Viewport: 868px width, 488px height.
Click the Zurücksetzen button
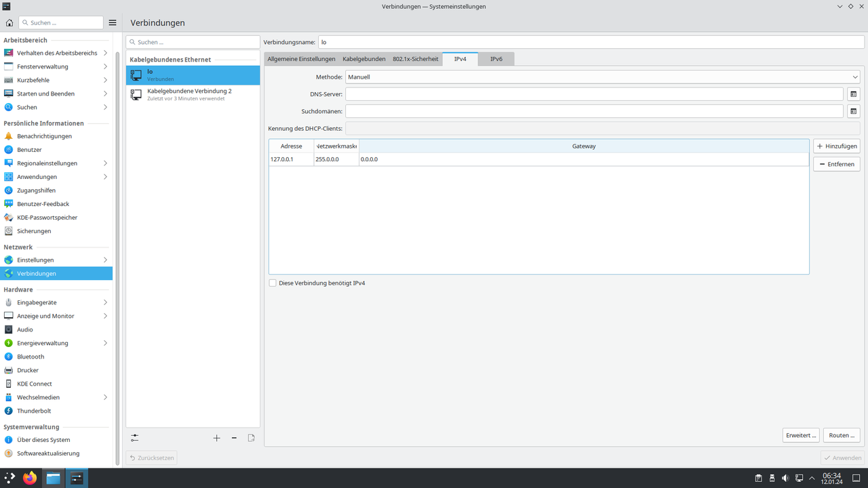[152, 457]
